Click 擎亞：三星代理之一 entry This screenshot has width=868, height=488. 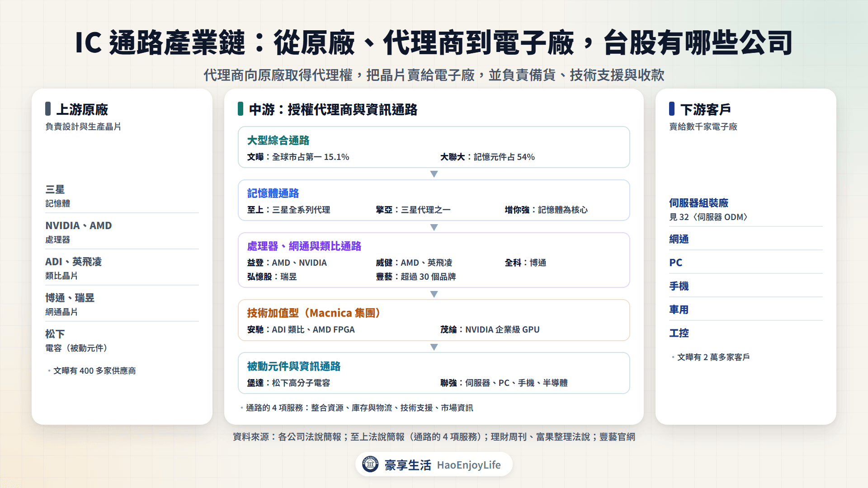pyautogui.click(x=413, y=210)
